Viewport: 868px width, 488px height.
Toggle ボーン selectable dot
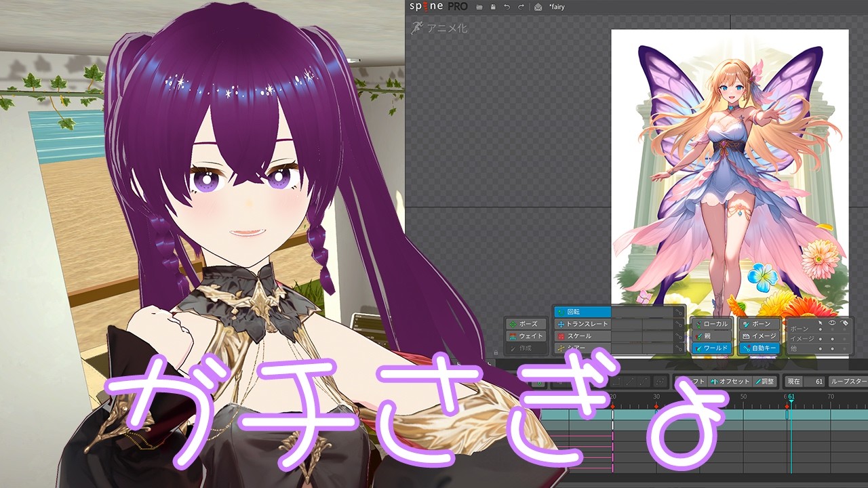(821, 329)
